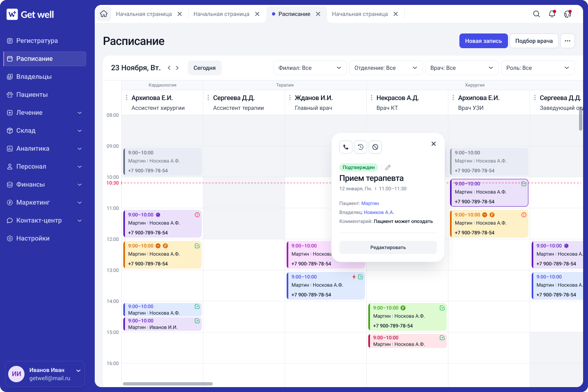
Task: Go to previous day arrow
Action: pyautogui.click(x=169, y=68)
